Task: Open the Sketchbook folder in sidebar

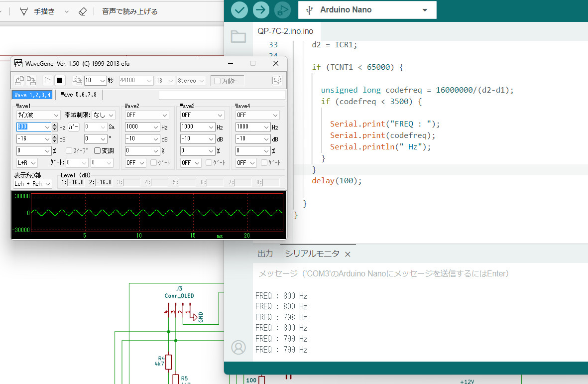Action: [x=238, y=36]
